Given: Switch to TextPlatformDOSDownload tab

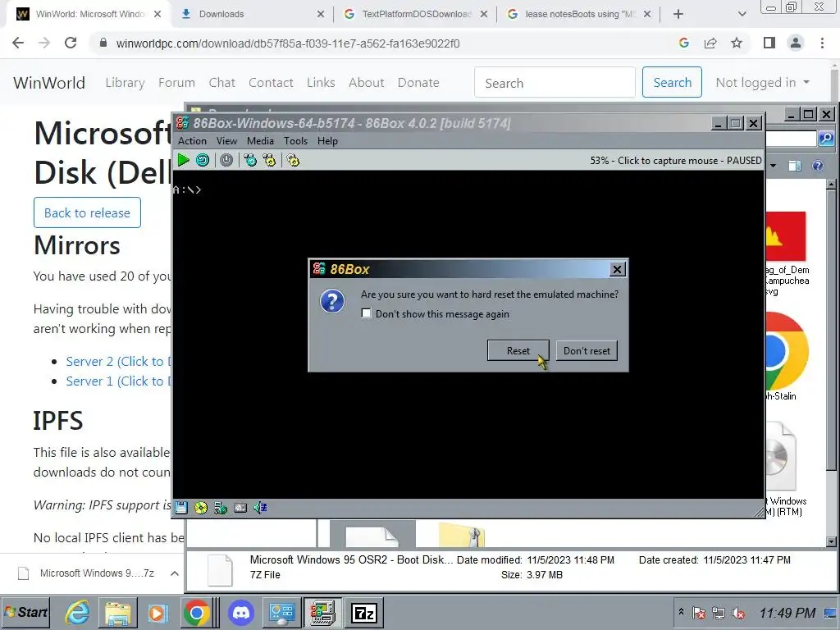Looking at the screenshot, I should click(415, 14).
